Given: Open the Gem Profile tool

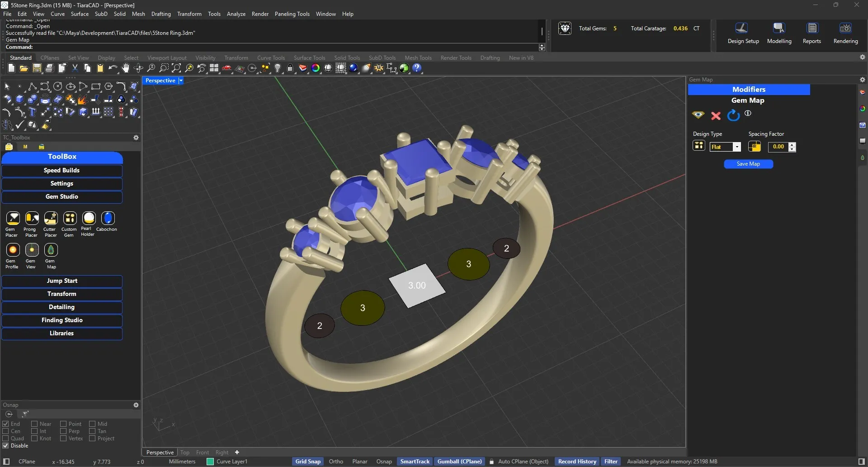Looking at the screenshot, I should pos(13,250).
